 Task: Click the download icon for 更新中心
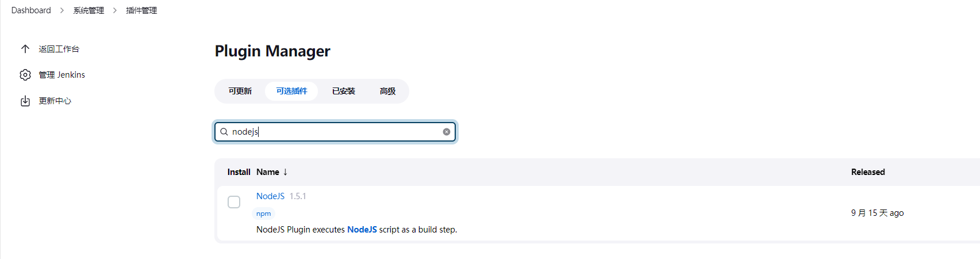pos(25,101)
